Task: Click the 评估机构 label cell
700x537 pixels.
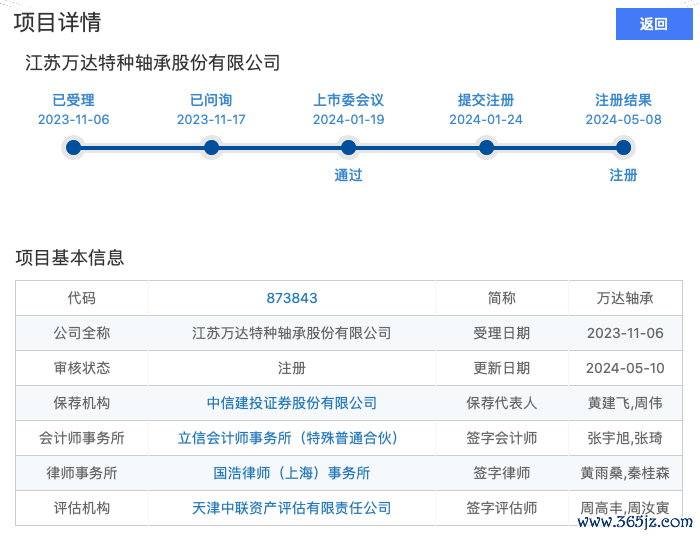Action: coord(82,508)
